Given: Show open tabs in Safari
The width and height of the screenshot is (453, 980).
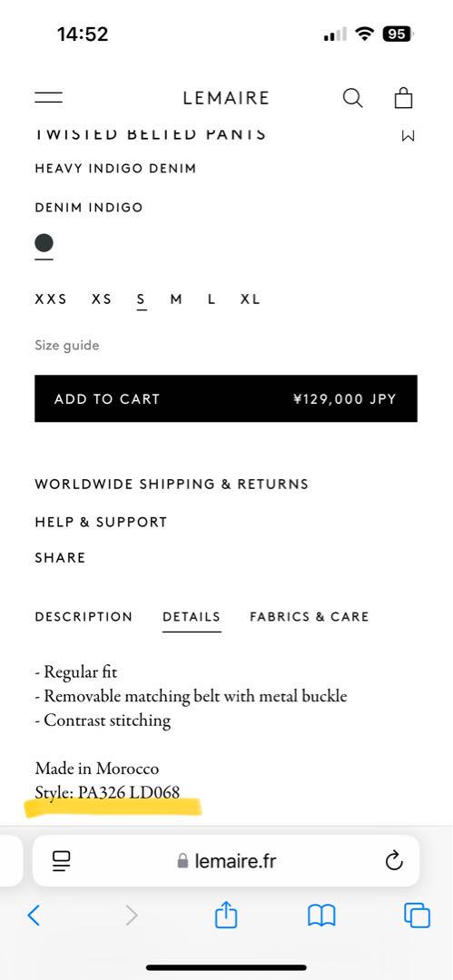Looking at the screenshot, I should tap(418, 916).
